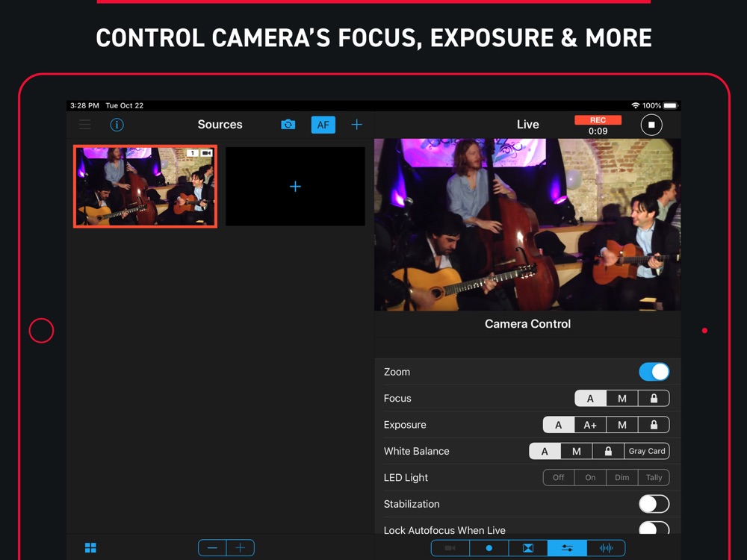747x560 pixels.
Task: Decrease thumbnail size with minus button
Action: pos(212,548)
